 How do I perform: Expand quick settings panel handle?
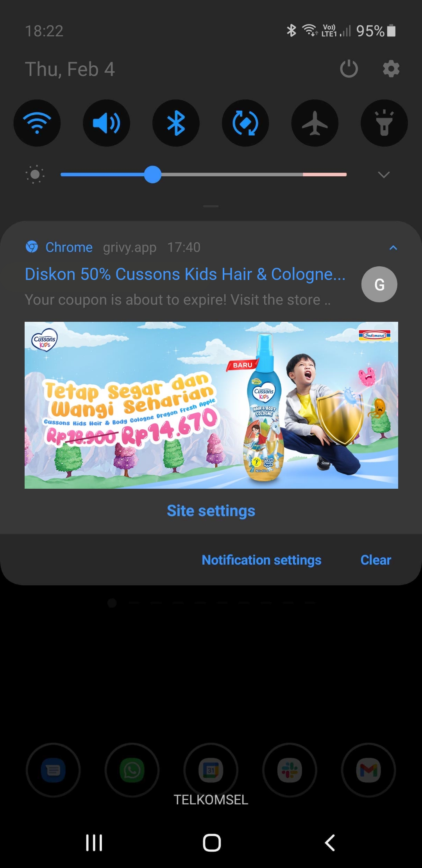(211, 206)
